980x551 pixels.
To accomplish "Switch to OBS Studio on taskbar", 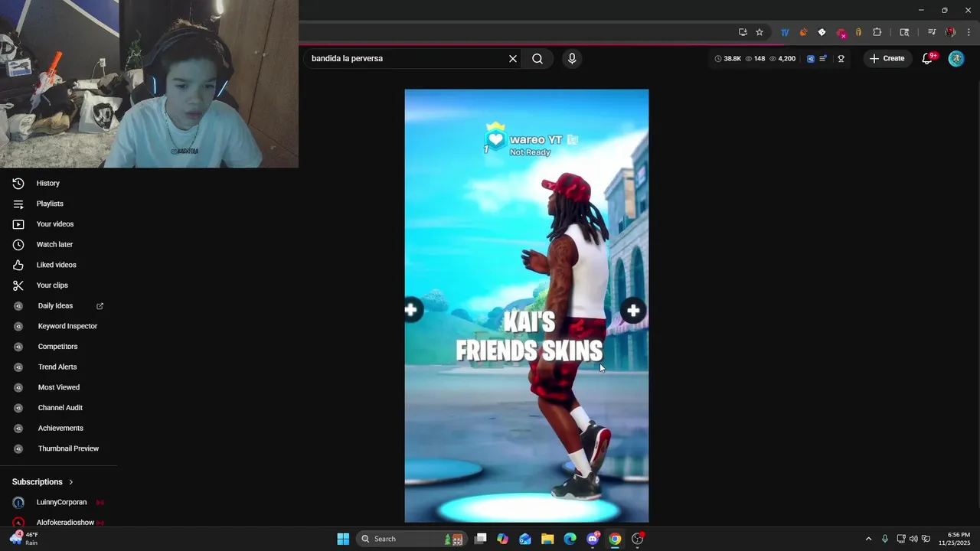I will [x=637, y=539].
